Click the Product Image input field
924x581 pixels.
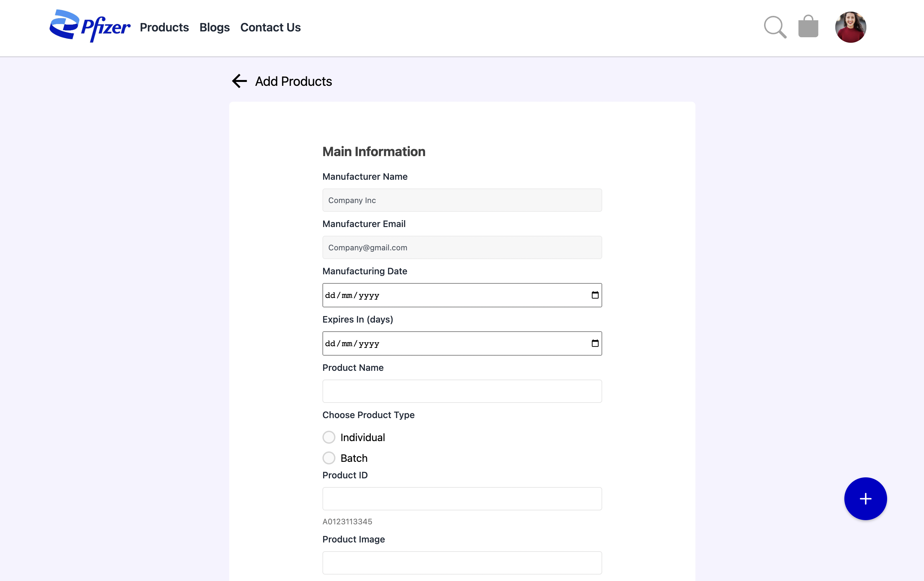click(x=462, y=563)
